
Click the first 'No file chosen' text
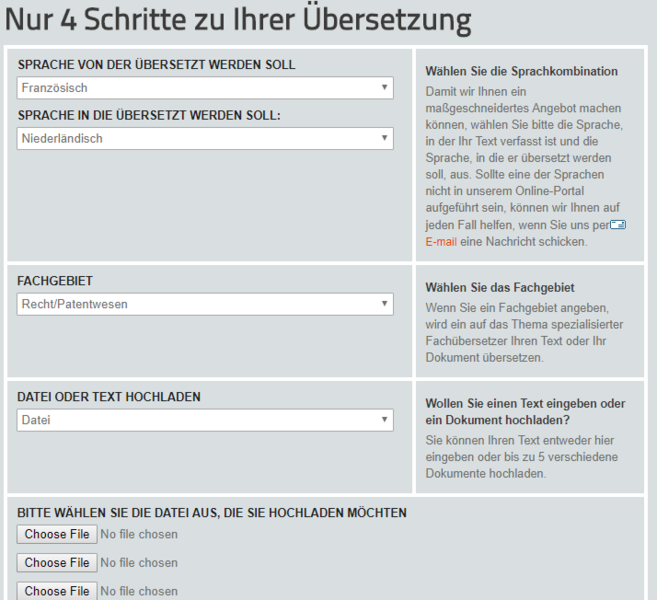139,534
